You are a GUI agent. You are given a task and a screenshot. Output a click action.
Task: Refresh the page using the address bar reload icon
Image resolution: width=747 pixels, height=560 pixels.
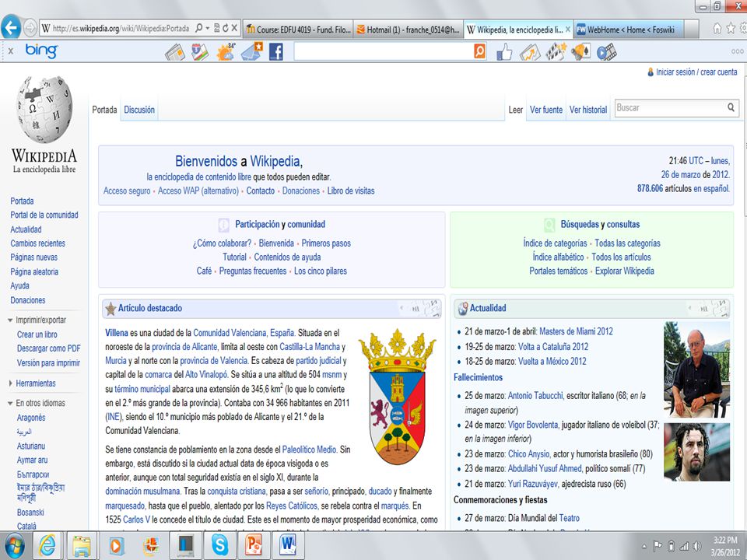click(226, 29)
